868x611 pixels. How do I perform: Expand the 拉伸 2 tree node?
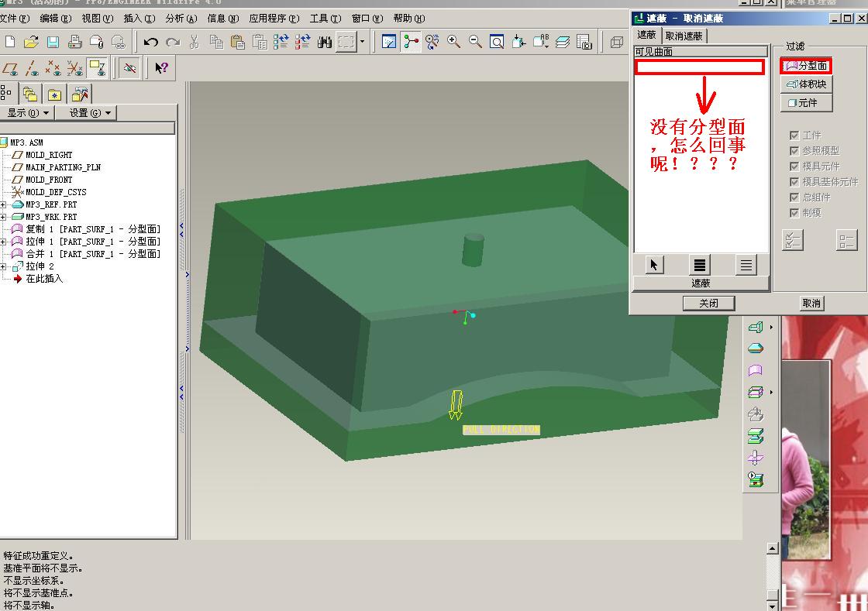3,266
